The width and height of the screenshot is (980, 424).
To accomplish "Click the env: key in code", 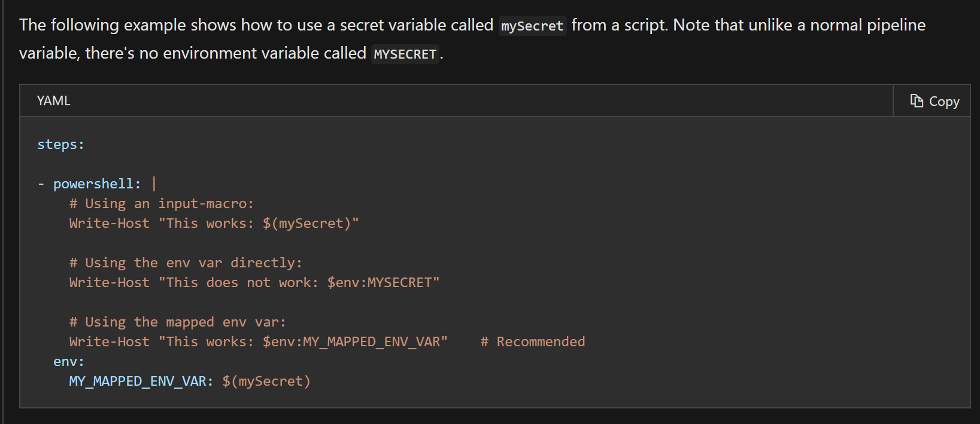I will 69,362.
